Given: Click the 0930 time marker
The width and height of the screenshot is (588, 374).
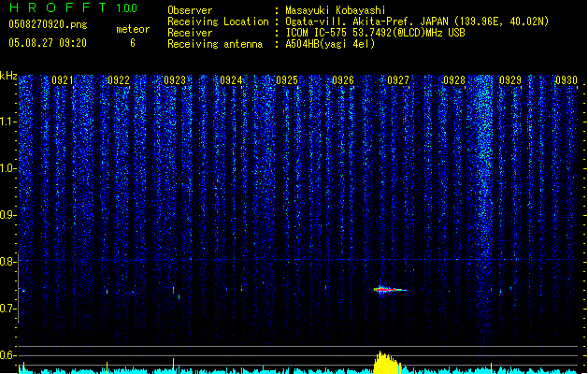Looking at the screenshot, I should click(x=566, y=80).
